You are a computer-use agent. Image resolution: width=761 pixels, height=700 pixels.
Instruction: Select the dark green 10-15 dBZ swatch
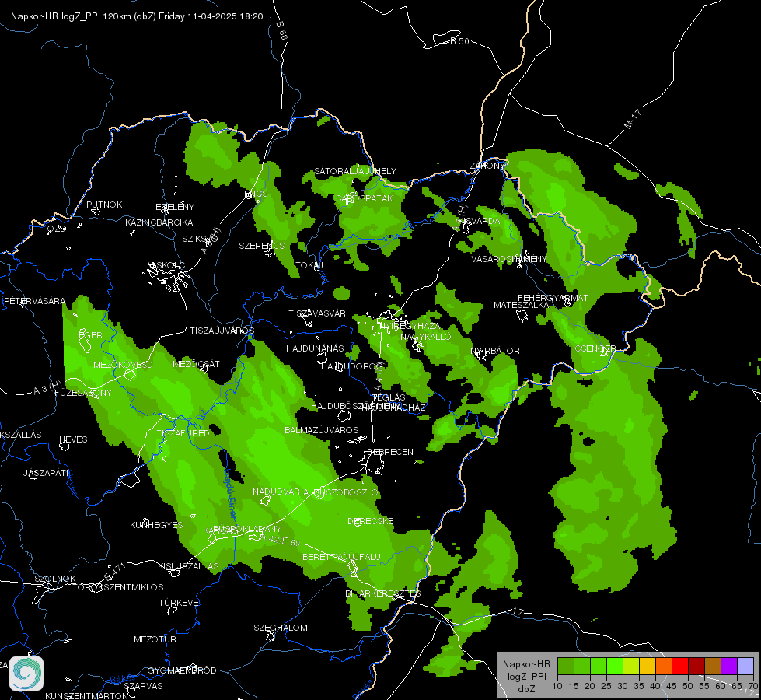pos(565,666)
